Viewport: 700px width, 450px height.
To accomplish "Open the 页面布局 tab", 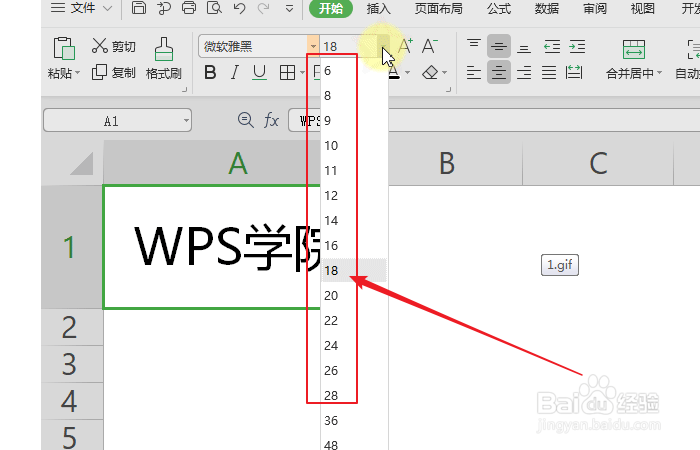I will pos(438,8).
